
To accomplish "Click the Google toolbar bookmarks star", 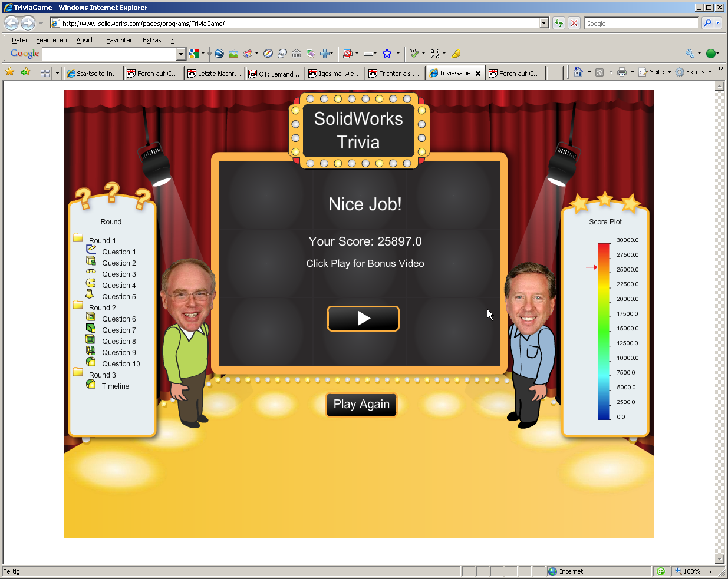I will click(387, 54).
